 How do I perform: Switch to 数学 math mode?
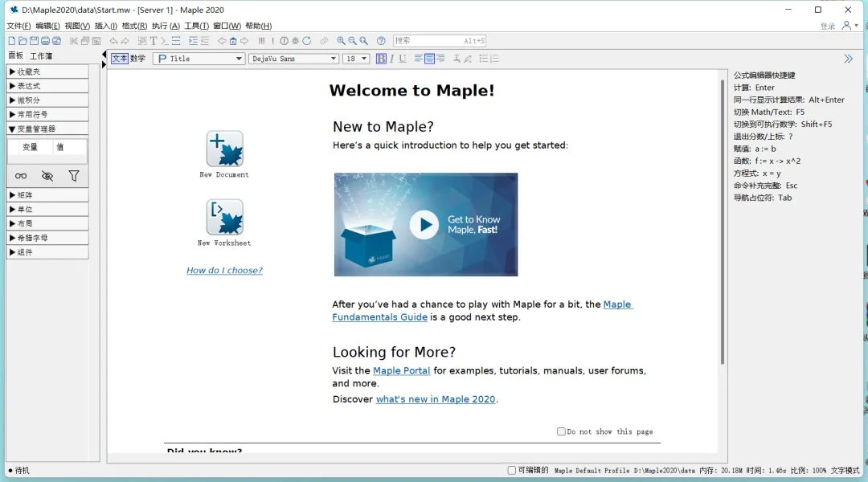(138, 59)
